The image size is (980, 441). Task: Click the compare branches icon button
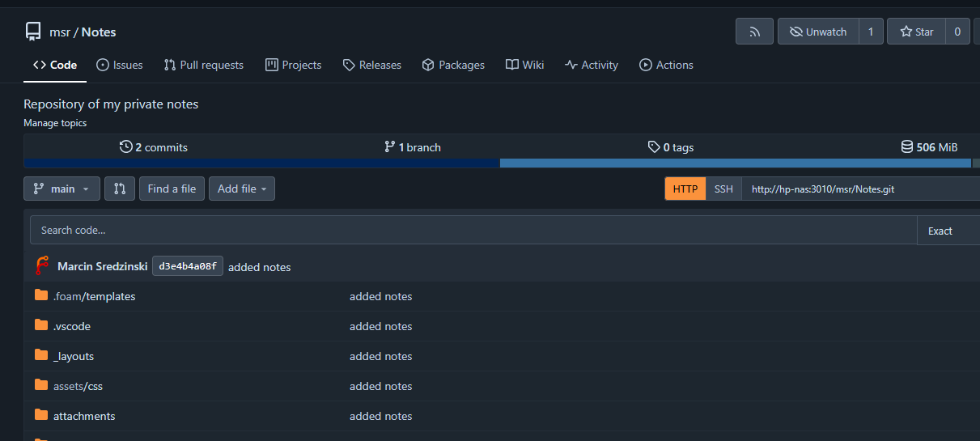120,189
